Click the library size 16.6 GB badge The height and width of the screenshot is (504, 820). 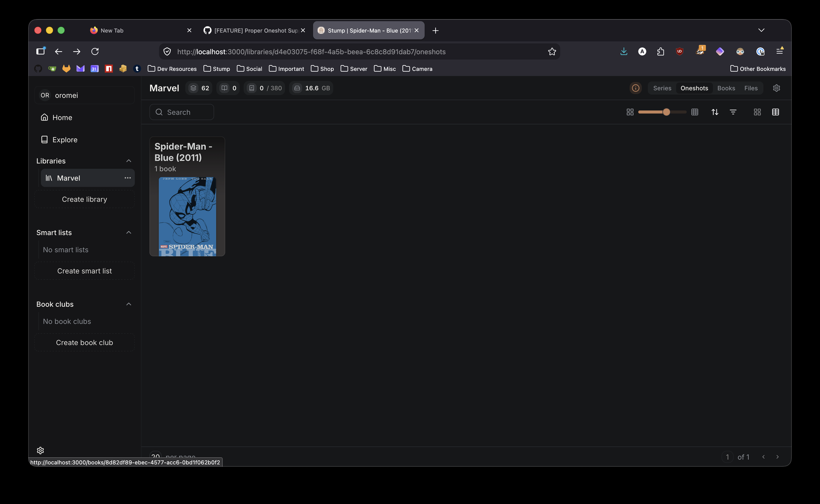pyautogui.click(x=311, y=88)
